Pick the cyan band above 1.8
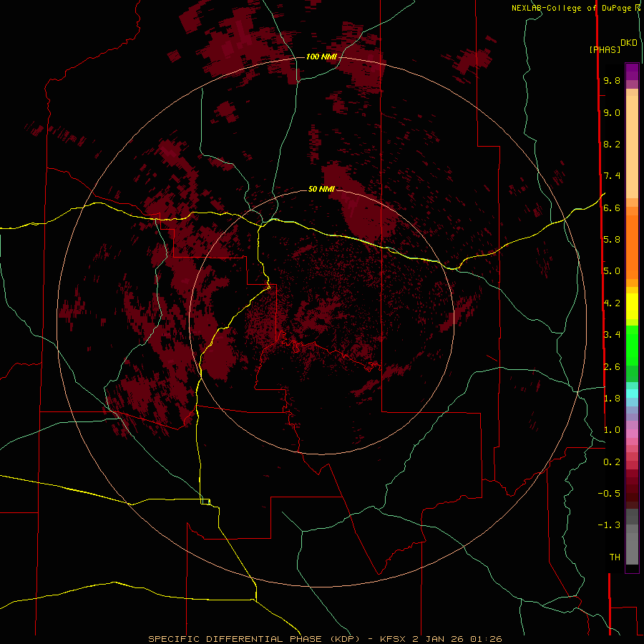Screen dimensions: 644x644 pyautogui.click(x=632, y=394)
